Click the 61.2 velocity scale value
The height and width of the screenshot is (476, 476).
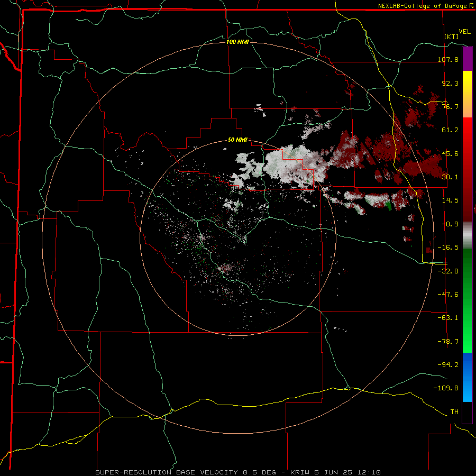pos(450,130)
